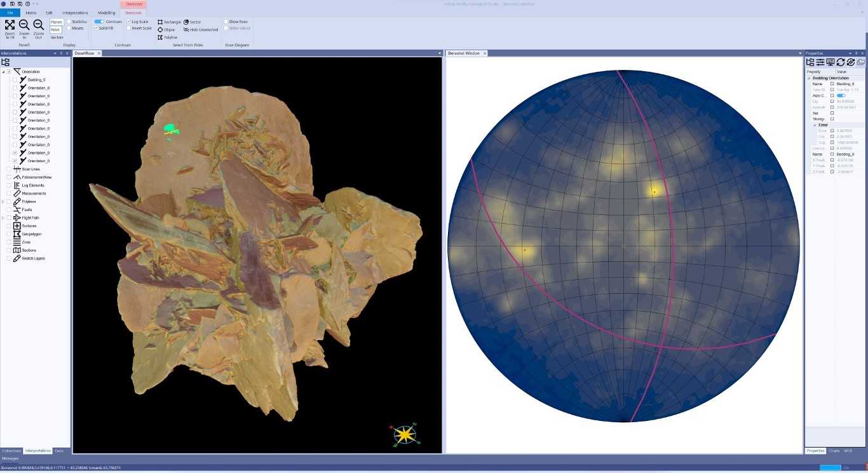The image size is (868, 473).
Task: Select the Zoom To Fit tool
Action: (x=10, y=28)
